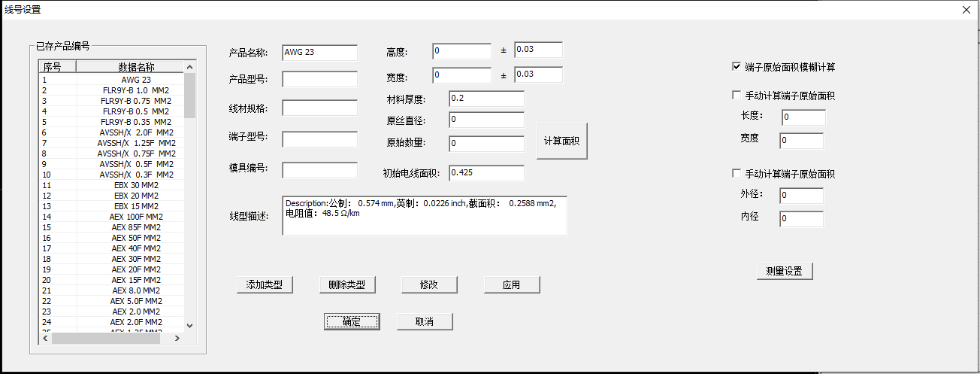The image size is (980, 374).
Task: Select AVSSH/X 2.0F MM2 row
Action: click(x=111, y=132)
